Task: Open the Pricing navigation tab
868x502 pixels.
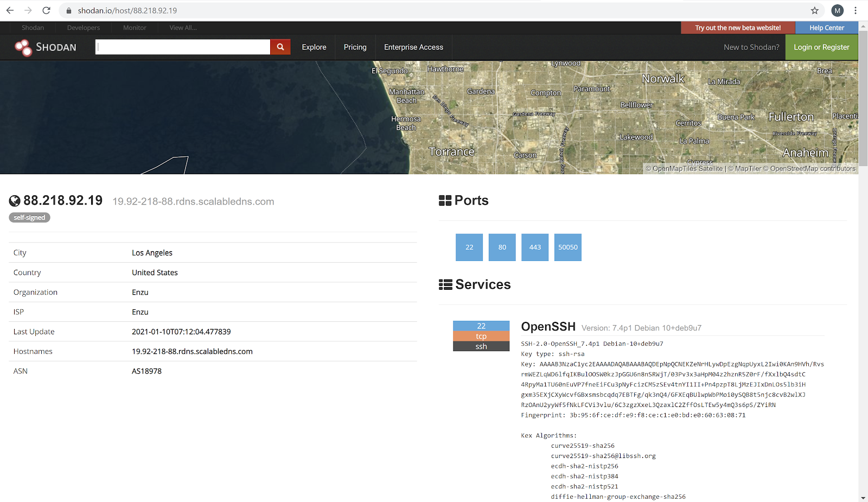Action: click(355, 47)
